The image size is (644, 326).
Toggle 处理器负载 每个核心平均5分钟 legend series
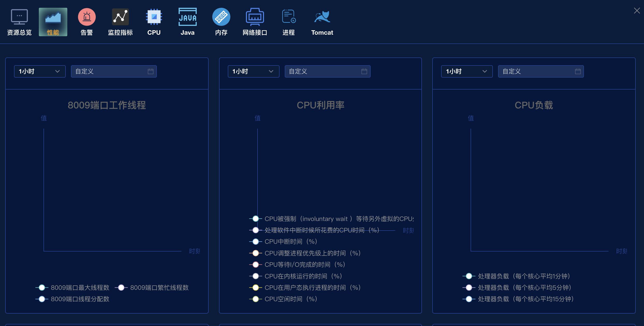pyautogui.click(x=517, y=288)
